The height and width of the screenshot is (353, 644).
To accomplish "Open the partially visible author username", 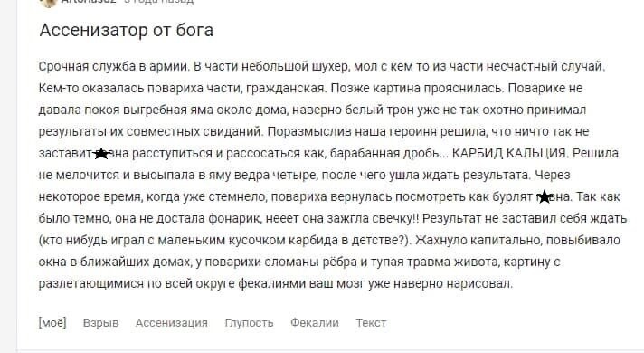I will click(89, 2).
